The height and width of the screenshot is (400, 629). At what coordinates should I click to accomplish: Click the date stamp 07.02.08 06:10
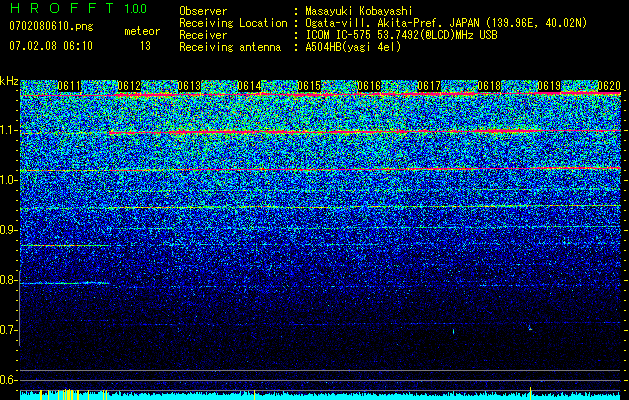coord(51,46)
